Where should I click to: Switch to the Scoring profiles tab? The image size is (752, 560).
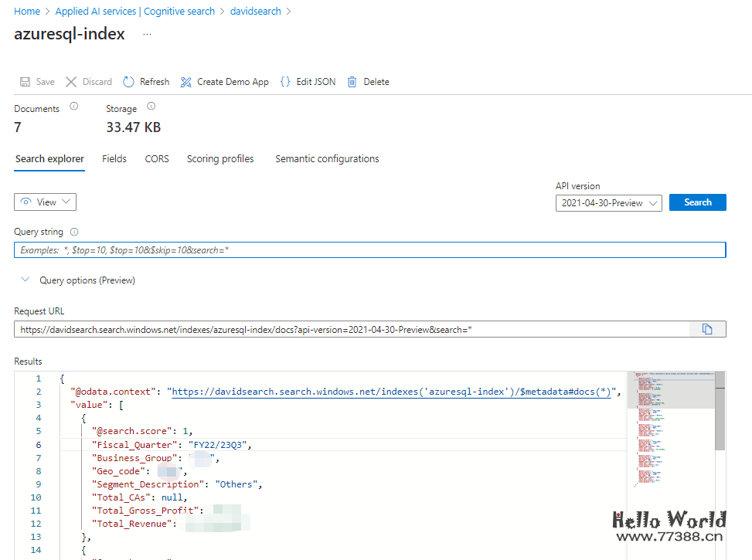pyautogui.click(x=220, y=159)
